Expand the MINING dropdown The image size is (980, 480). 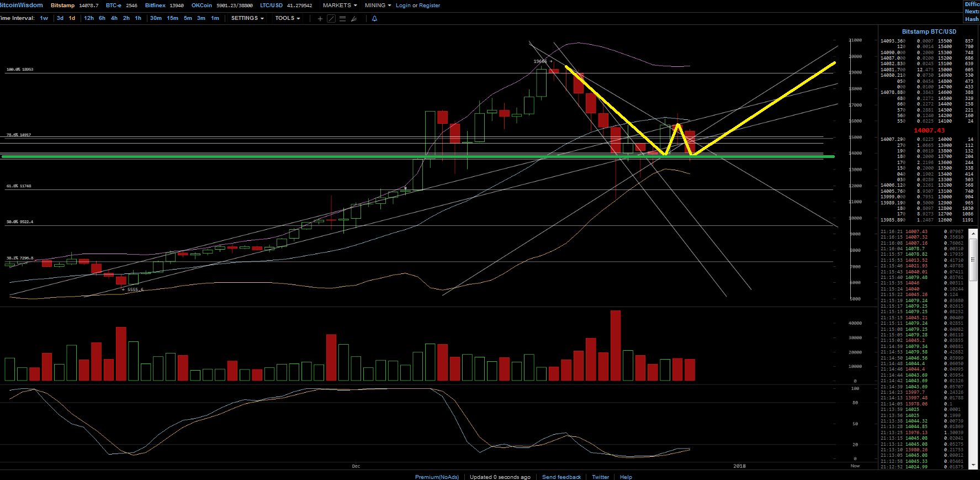pyautogui.click(x=378, y=6)
